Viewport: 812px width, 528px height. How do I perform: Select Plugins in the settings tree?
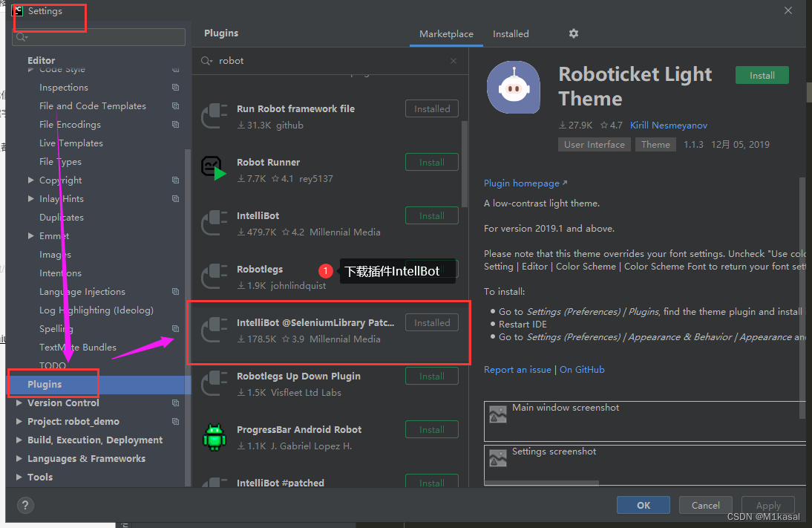[x=99, y=385]
